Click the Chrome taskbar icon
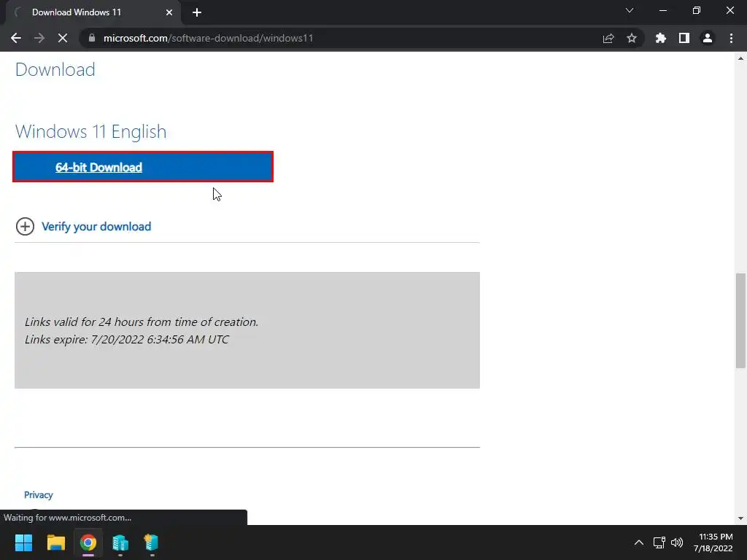The image size is (747, 560). pos(88,542)
